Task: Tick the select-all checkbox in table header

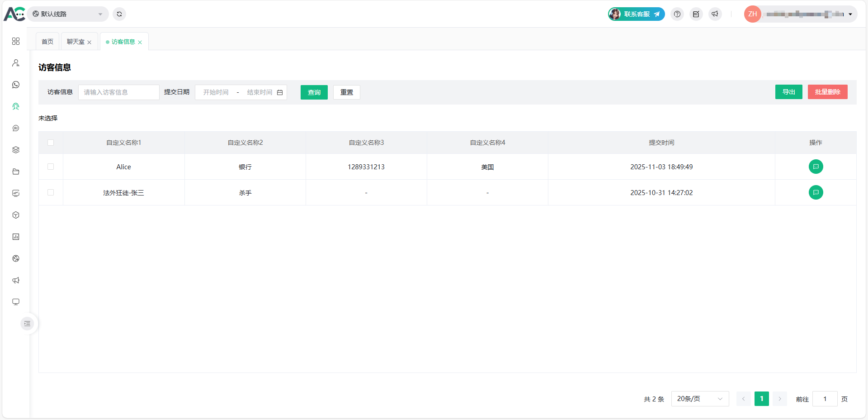Action: [51, 143]
